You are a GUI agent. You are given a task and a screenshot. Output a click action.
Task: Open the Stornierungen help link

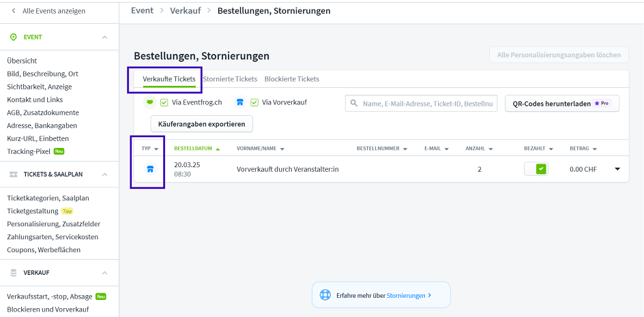[x=408, y=295]
